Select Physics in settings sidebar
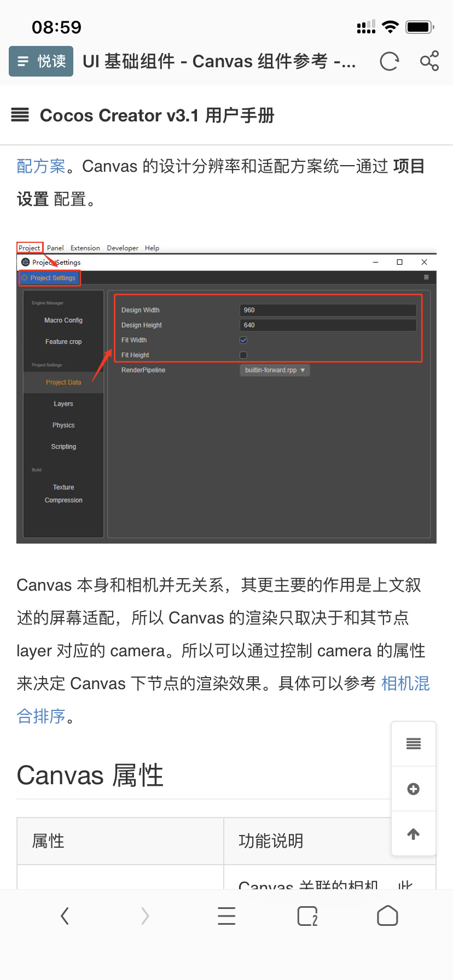The height and width of the screenshot is (980, 453). (63, 425)
